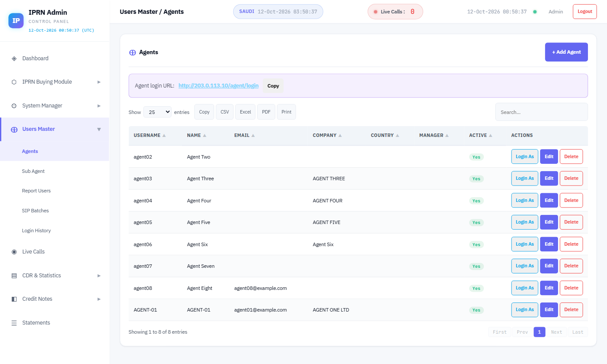Sort by Active column arrow

pyautogui.click(x=490, y=136)
